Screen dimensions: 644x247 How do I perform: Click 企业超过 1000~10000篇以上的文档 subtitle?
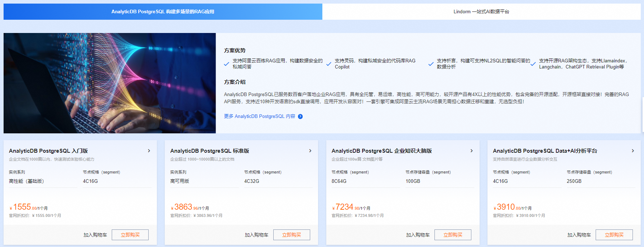(x=202, y=159)
